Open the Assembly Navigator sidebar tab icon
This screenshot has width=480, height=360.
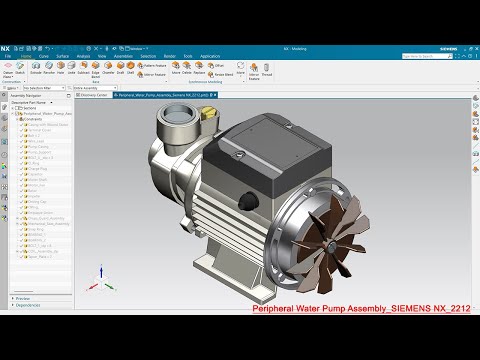click(4, 107)
